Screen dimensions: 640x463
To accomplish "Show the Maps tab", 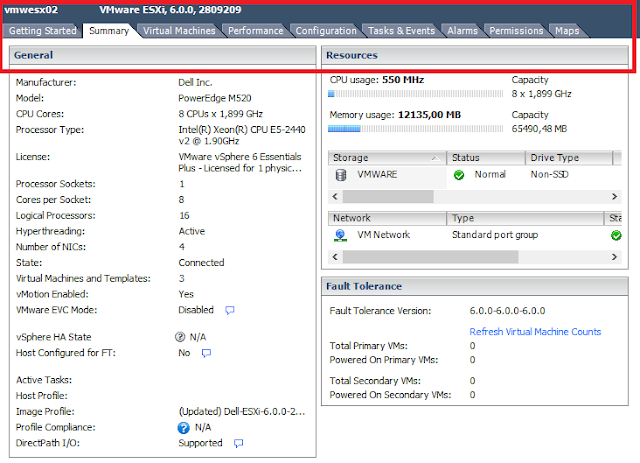I will (567, 31).
